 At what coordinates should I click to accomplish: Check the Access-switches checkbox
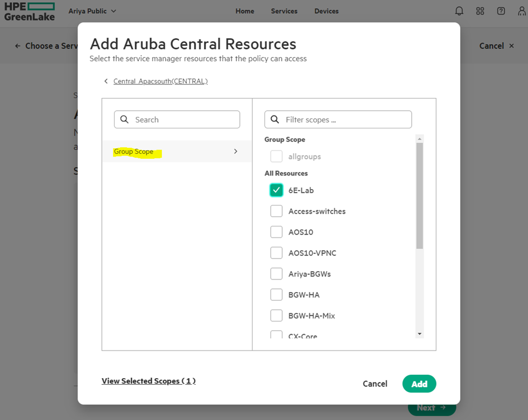tap(276, 211)
